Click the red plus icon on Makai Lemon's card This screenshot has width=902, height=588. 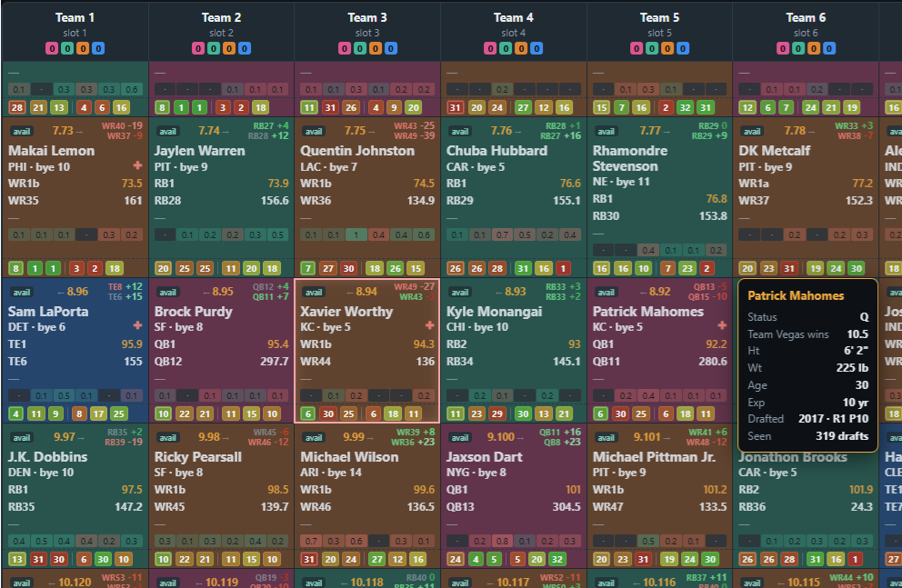(137, 165)
